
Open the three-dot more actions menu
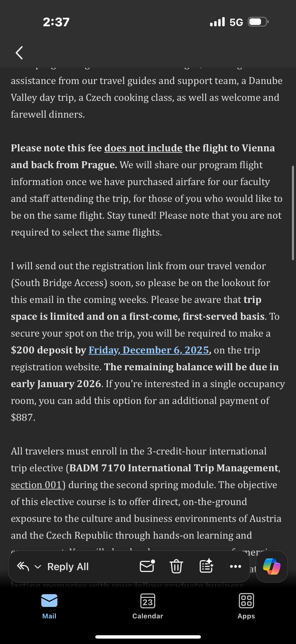pyautogui.click(x=235, y=567)
